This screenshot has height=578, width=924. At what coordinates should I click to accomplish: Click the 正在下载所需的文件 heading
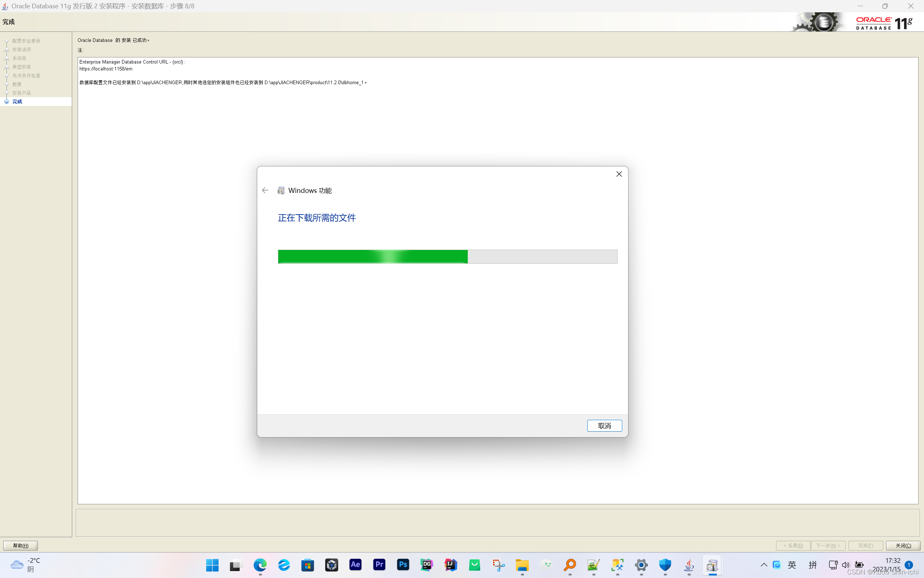[x=317, y=217]
